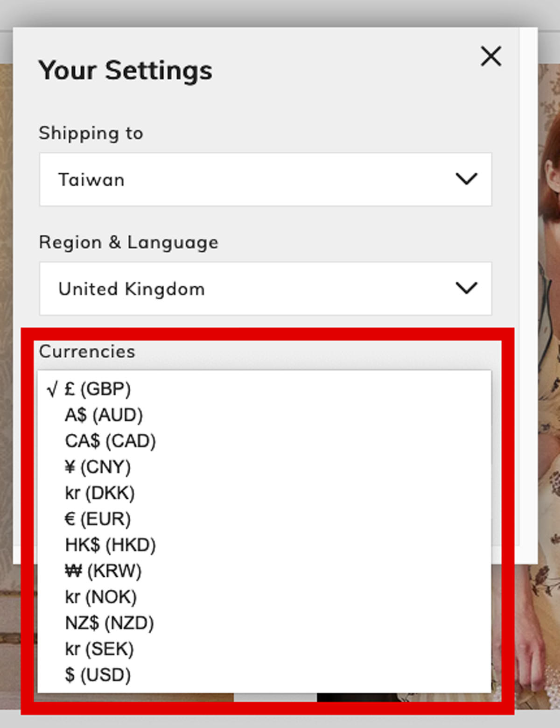
Task: Click the Region & Language label
Action: click(128, 242)
